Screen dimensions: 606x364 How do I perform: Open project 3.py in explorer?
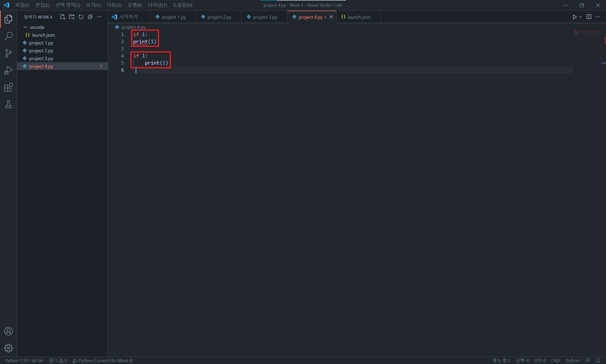(x=41, y=59)
